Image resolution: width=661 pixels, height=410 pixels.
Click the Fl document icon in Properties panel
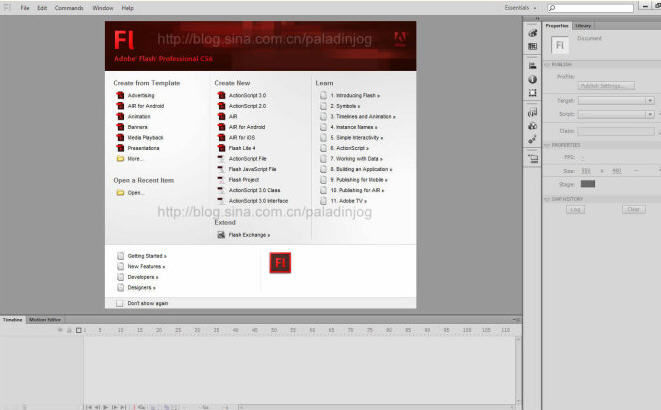(x=560, y=45)
